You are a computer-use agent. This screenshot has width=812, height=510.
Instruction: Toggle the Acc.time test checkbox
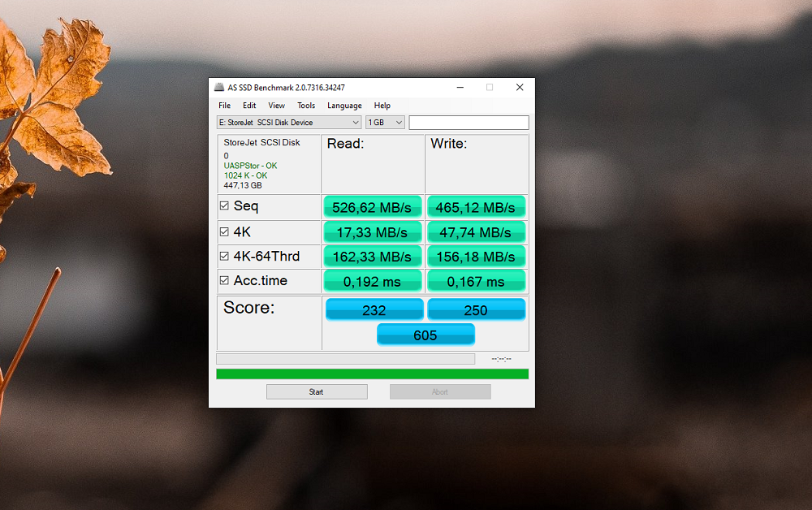(224, 281)
